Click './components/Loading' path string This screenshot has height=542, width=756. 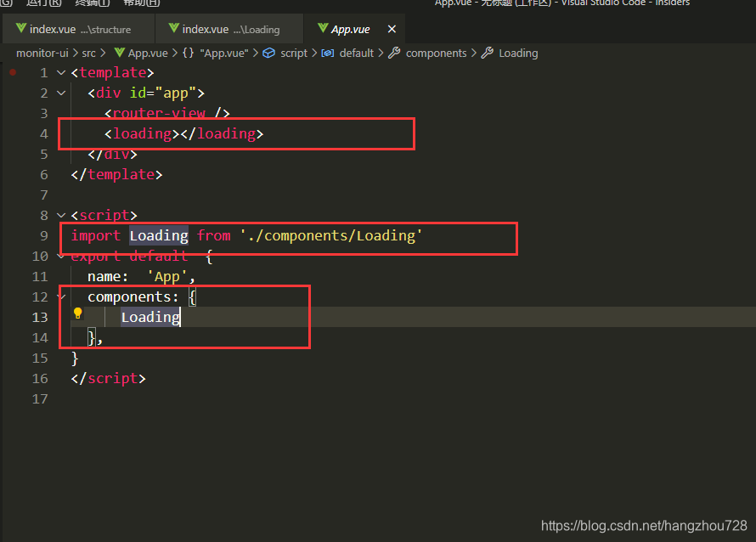331,236
